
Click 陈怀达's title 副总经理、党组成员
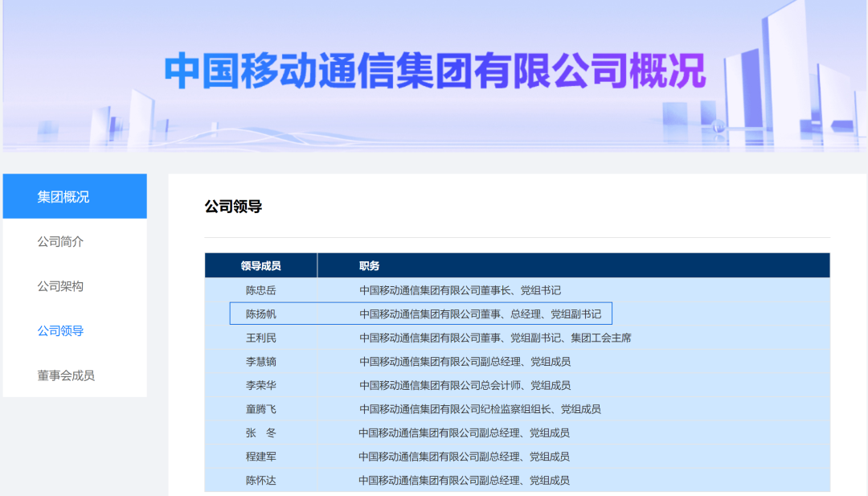pos(464,481)
